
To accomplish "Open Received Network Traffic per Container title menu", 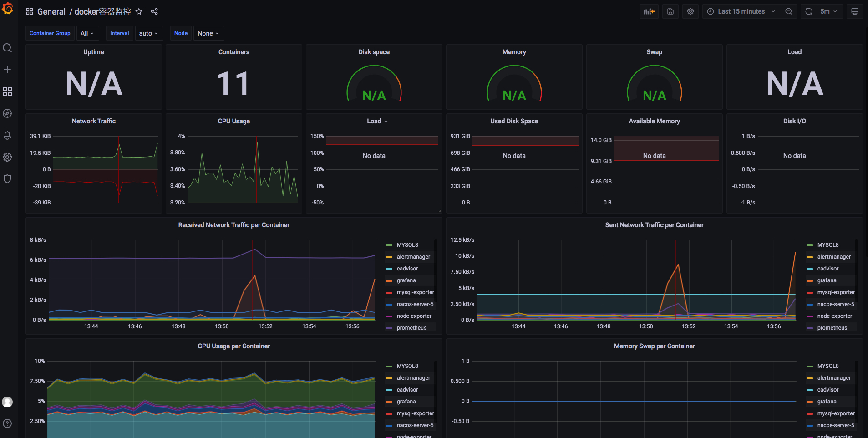I will 234,225.
